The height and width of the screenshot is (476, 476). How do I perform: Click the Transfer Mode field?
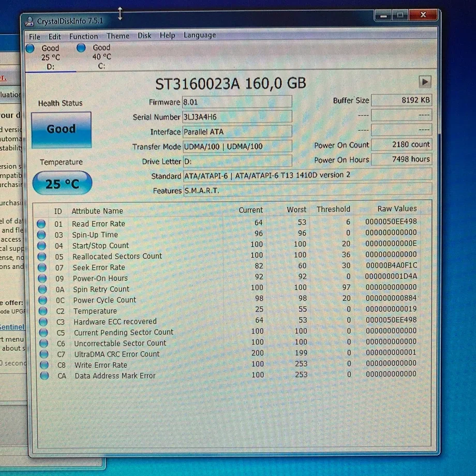click(x=237, y=146)
